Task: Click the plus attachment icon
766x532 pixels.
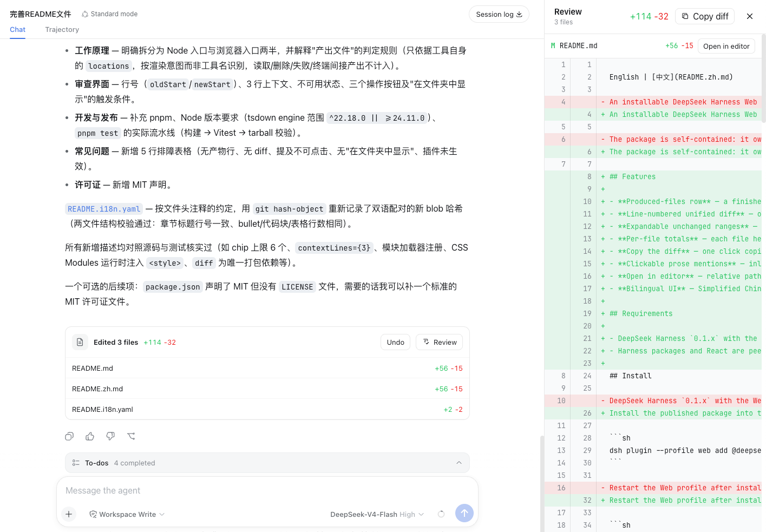Action: pyautogui.click(x=69, y=514)
